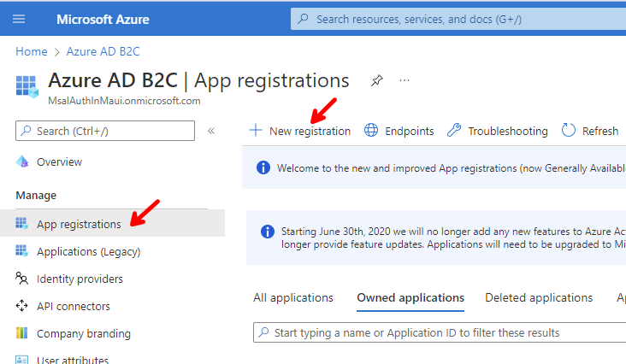Click the magnifier icon in filter box

(264, 332)
